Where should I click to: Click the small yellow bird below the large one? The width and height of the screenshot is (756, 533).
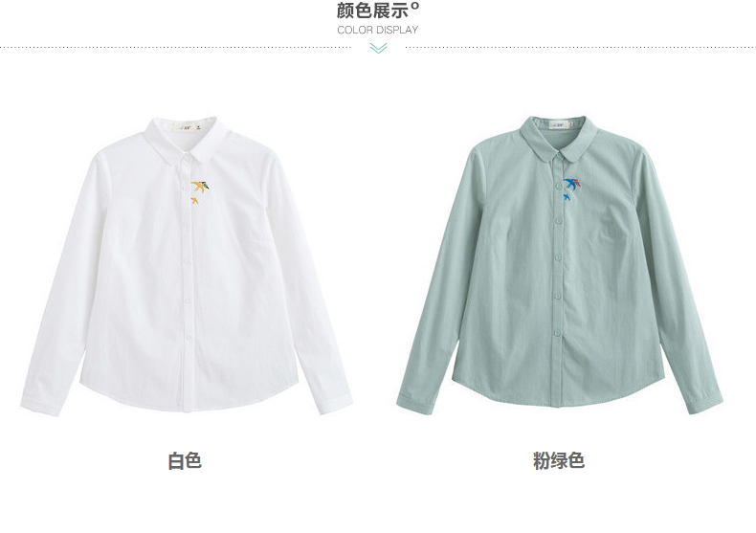point(194,201)
